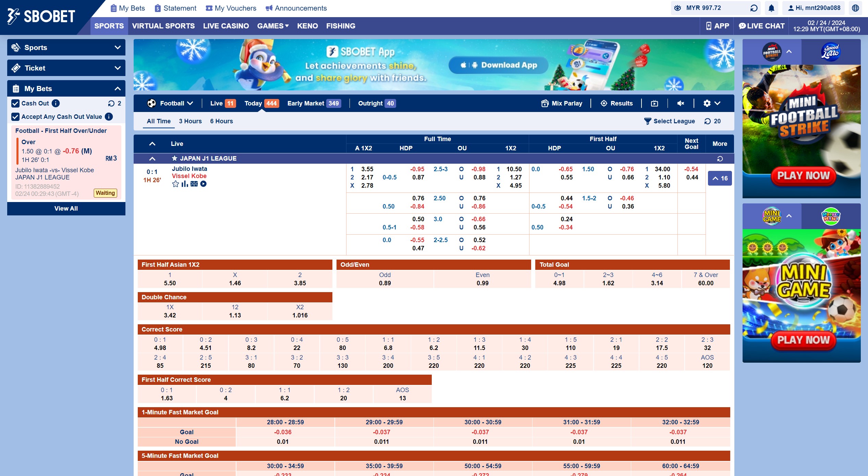Image resolution: width=868 pixels, height=476 pixels.
Task: Collapse the JAPAN J1 LEAGUE group
Action: 152,159
